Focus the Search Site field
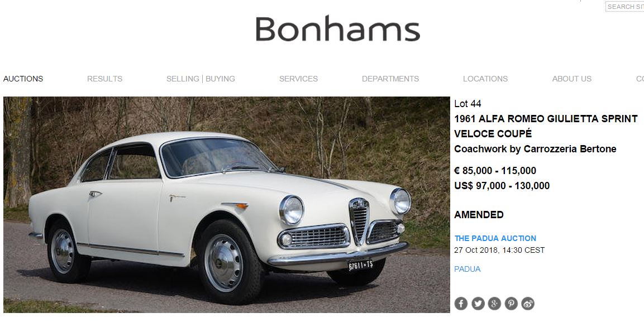 [624, 7]
